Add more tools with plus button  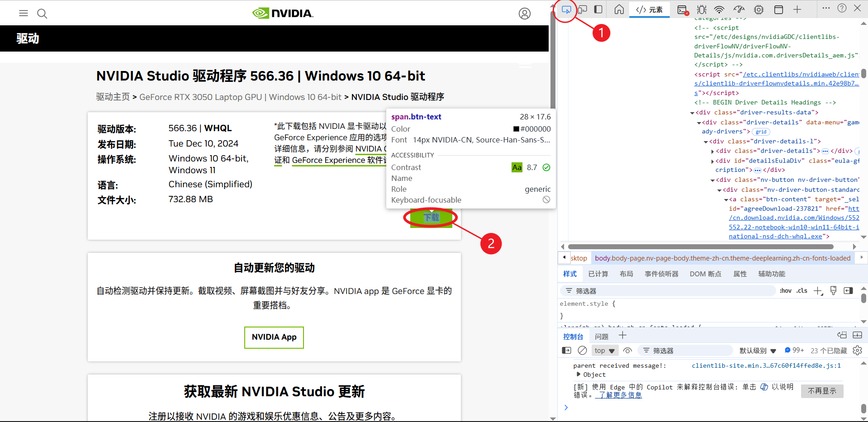click(797, 9)
